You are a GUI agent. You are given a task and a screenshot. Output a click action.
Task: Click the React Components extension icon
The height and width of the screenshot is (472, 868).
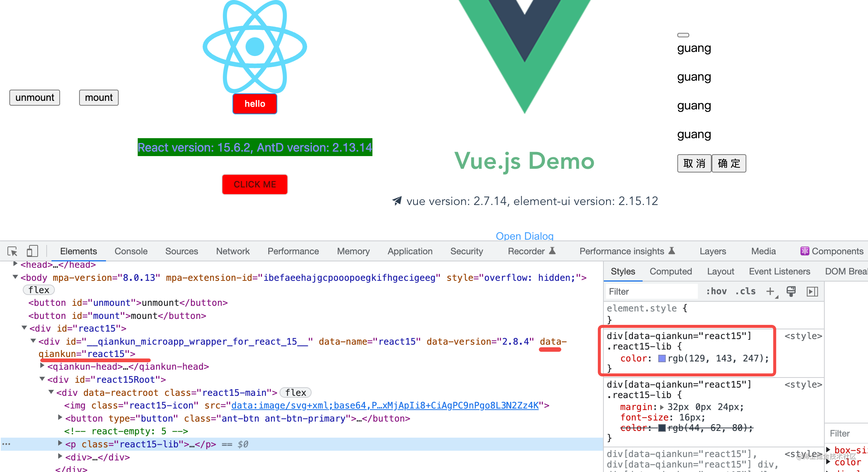pos(805,251)
